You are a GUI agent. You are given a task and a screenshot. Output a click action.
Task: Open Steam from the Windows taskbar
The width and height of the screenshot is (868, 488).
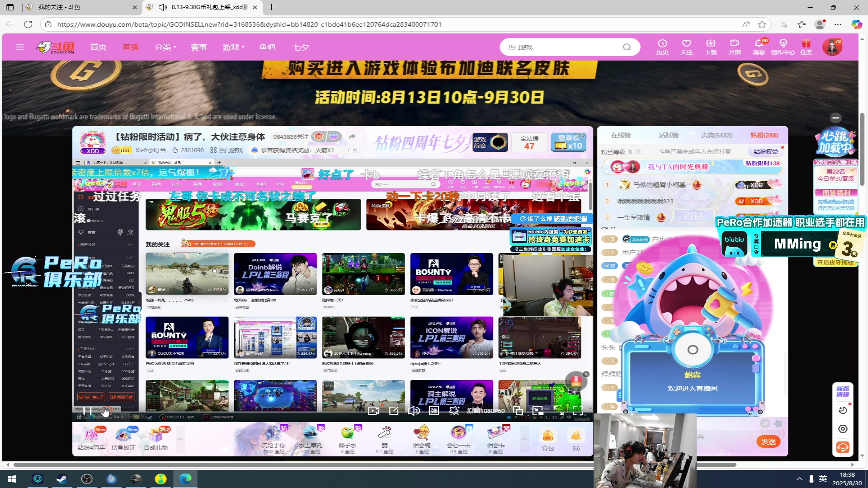pyautogui.click(x=62, y=479)
